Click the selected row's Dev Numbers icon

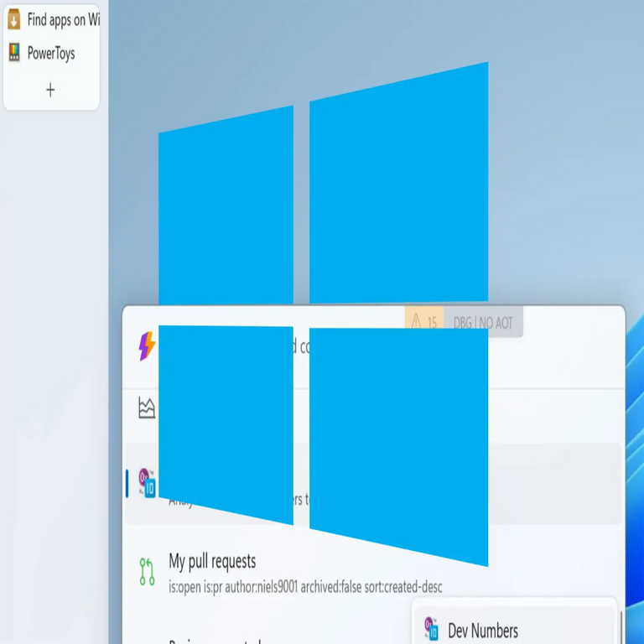[147, 483]
